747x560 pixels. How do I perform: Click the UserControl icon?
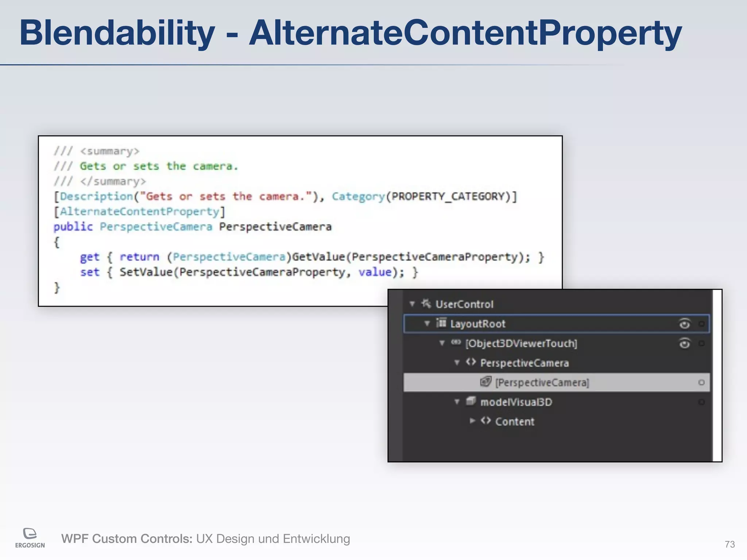(x=426, y=303)
